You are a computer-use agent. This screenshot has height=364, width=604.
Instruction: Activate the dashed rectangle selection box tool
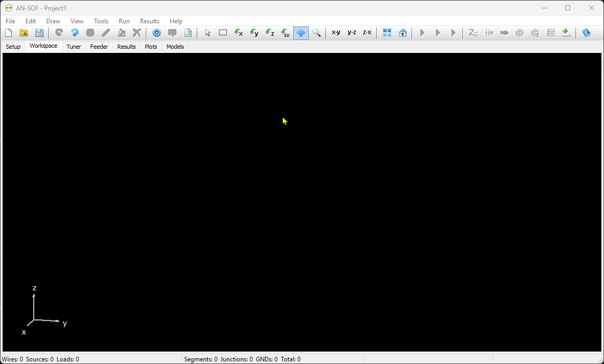(223, 33)
